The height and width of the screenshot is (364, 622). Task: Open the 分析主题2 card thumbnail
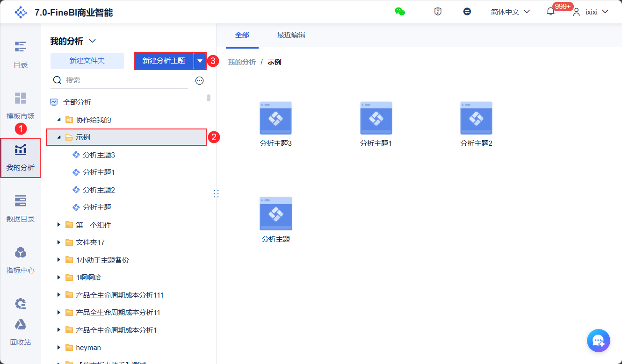pos(476,118)
